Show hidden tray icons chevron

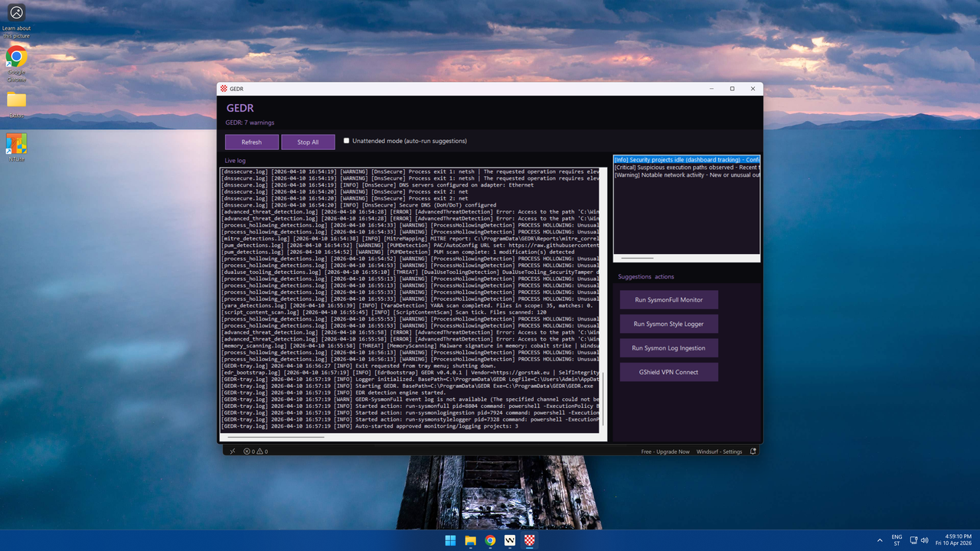pyautogui.click(x=880, y=540)
